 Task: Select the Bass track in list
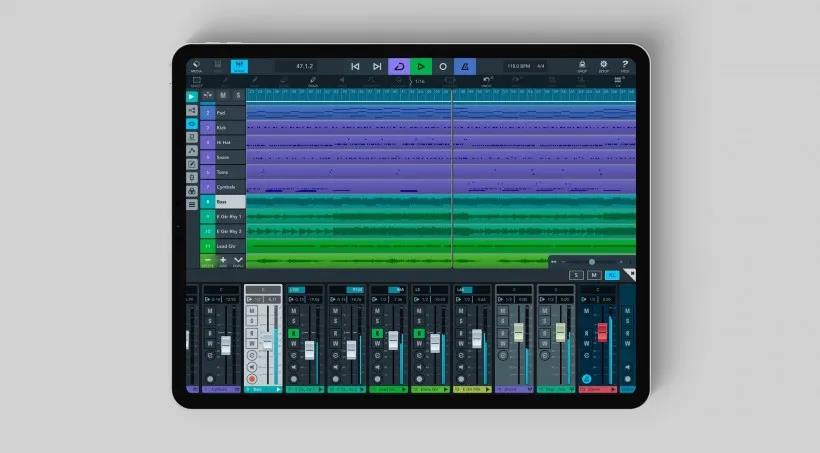click(223, 201)
